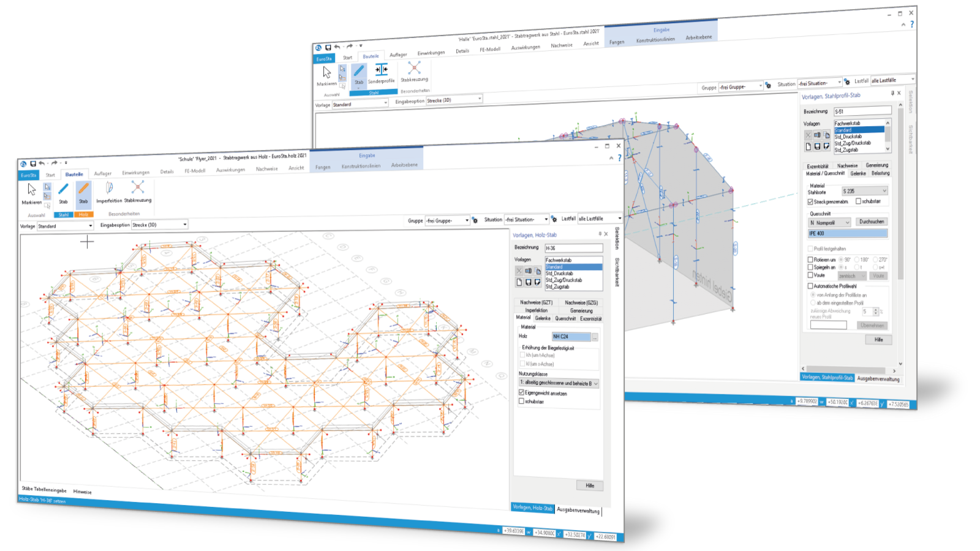Open Normprofil dropdown in Querschnitt section
This screenshot has height=551, width=980.
pos(830,223)
